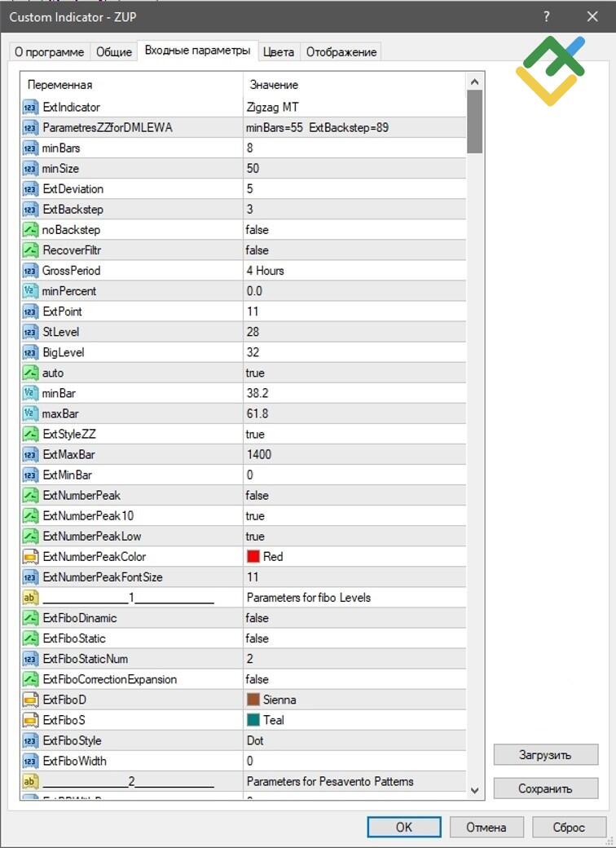Click the icon next to ParametresZZforDMLEWA
The image size is (616, 848).
tap(30, 128)
